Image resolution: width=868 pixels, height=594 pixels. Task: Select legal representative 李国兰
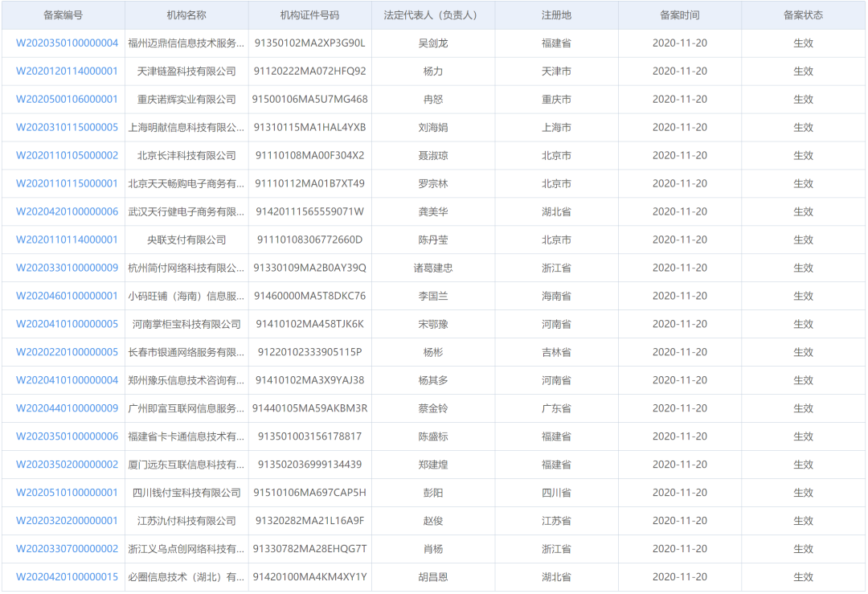[x=433, y=296]
